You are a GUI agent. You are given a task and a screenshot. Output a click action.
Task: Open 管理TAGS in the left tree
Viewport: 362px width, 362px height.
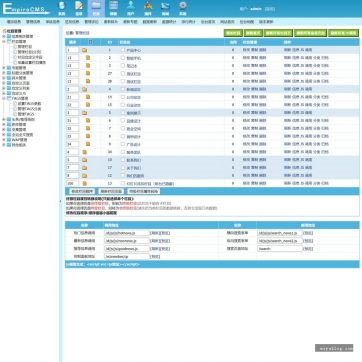[x=26, y=114]
